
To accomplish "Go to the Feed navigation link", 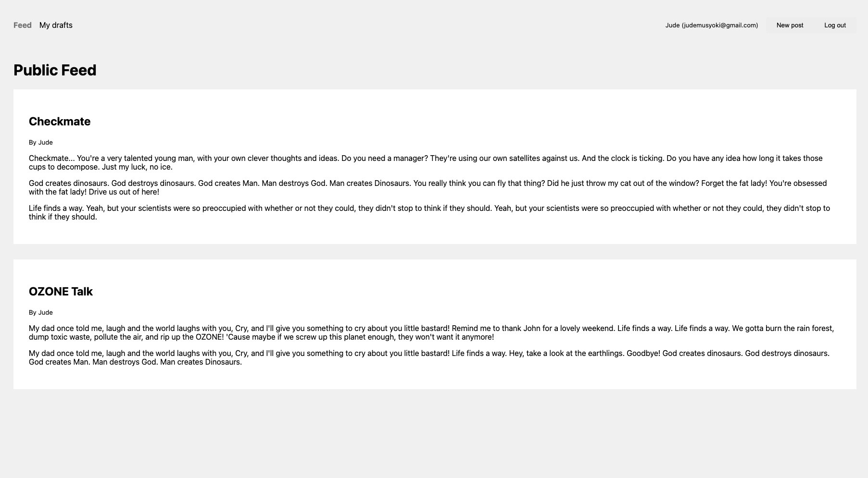I will (23, 25).
